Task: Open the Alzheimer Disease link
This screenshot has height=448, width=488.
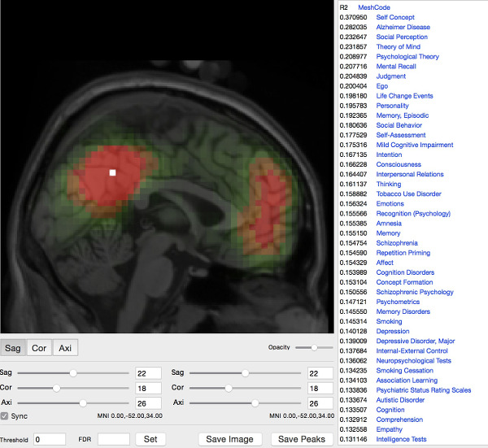Action: tap(403, 27)
